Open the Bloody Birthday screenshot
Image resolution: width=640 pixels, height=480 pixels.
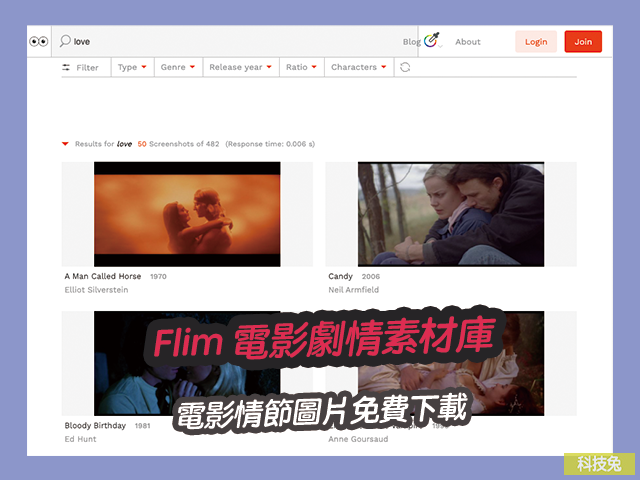pos(187,363)
